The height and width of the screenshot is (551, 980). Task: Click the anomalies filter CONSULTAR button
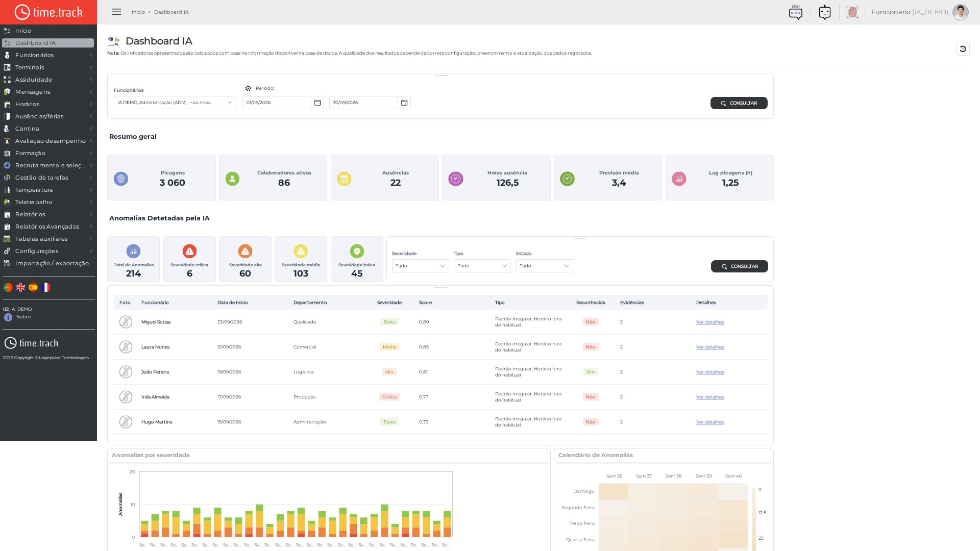pyautogui.click(x=739, y=266)
